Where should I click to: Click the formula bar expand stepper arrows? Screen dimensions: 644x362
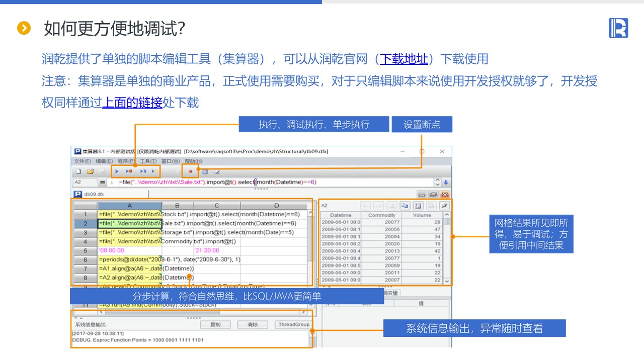[437, 182]
